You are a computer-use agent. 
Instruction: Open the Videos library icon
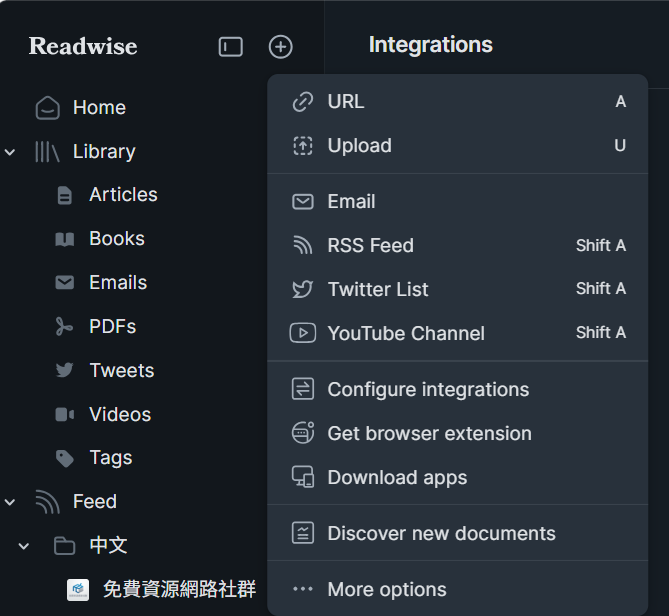tap(65, 414)
